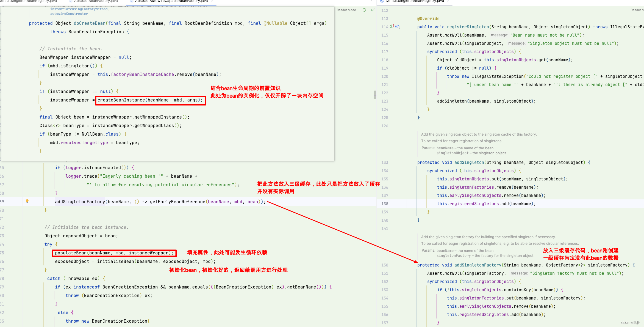This screenshot has height=327, width=644.
Task: Click factoryBeanInstanceCache field reference
Action: pos(142,74)
